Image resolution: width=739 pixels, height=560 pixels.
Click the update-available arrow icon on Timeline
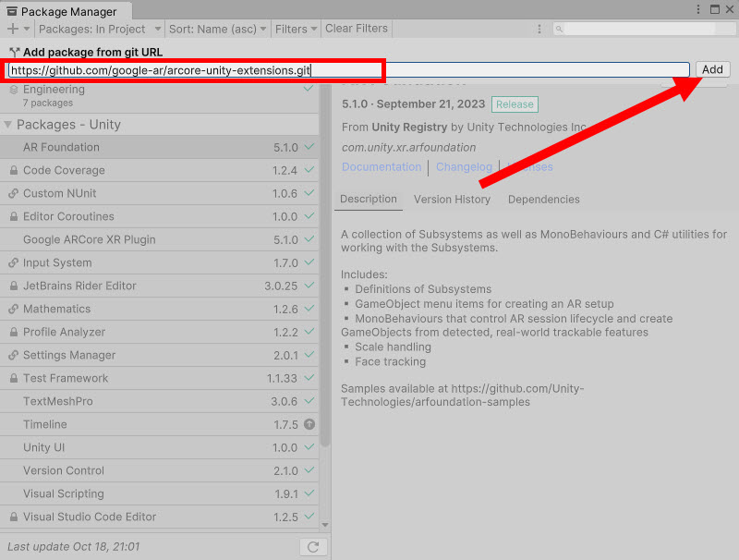[x=309, y=424]
